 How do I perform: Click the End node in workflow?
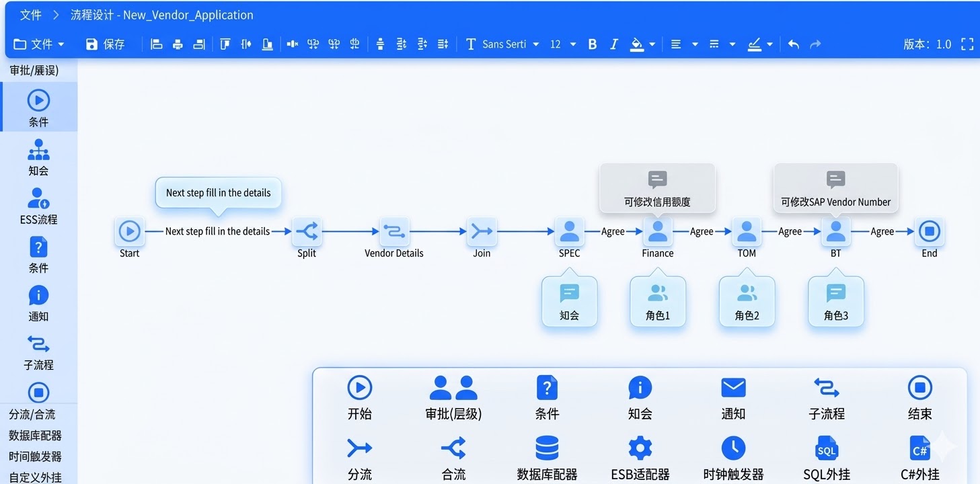click(929, 232)
